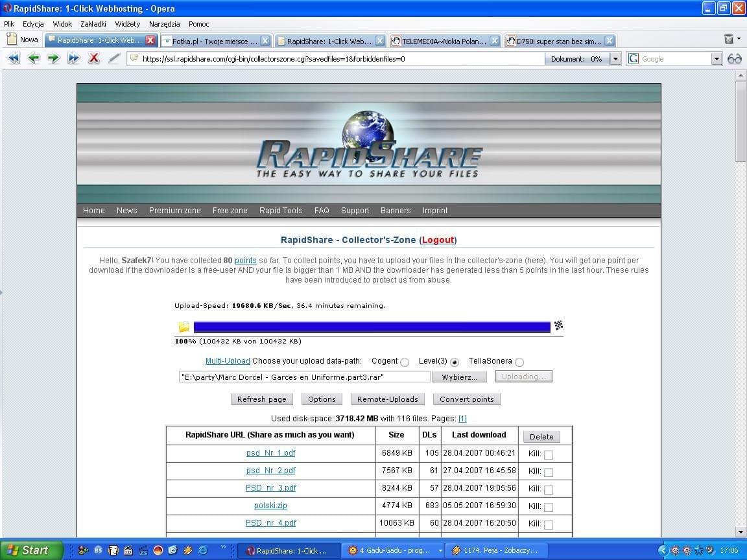Check the Kill box for polski.zip

coord(549,507)
